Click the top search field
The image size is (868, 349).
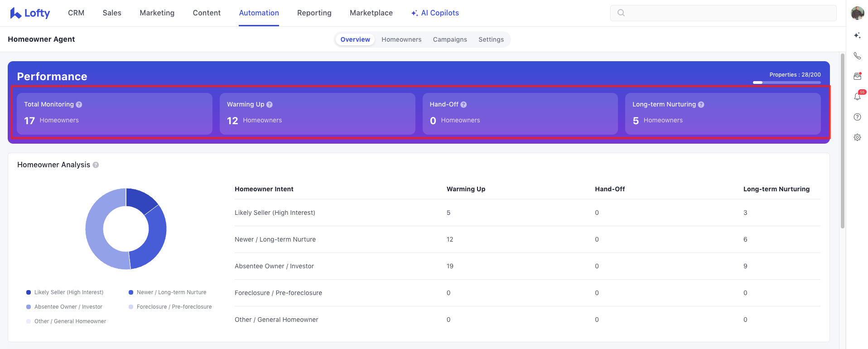click(723, 13)
